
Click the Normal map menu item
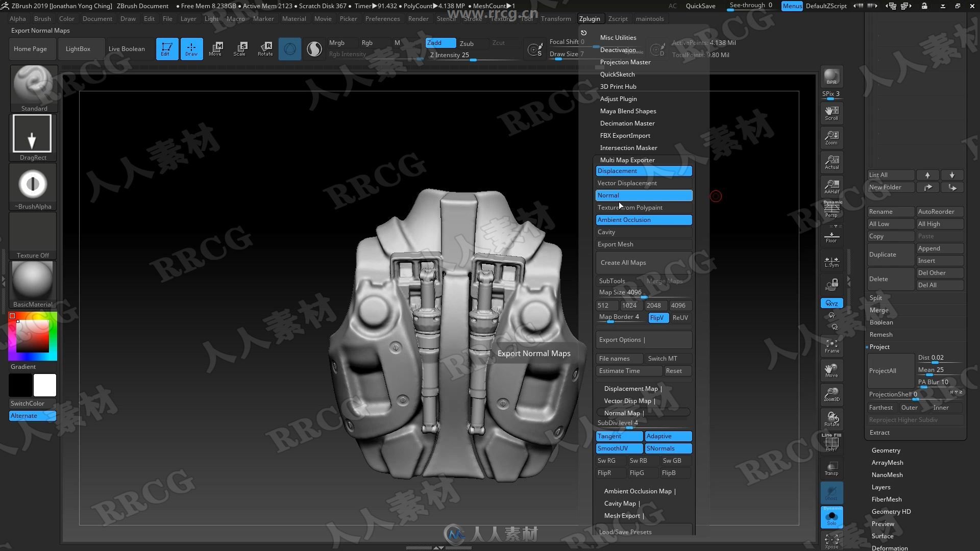click(x=643, y=194)
